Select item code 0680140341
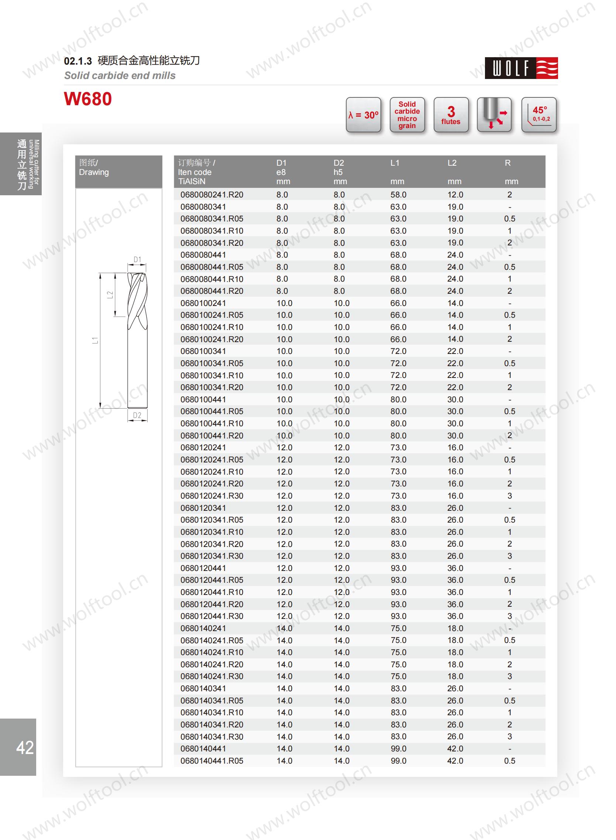The width and height of the screenshot is (616, 840). (203, 688)
